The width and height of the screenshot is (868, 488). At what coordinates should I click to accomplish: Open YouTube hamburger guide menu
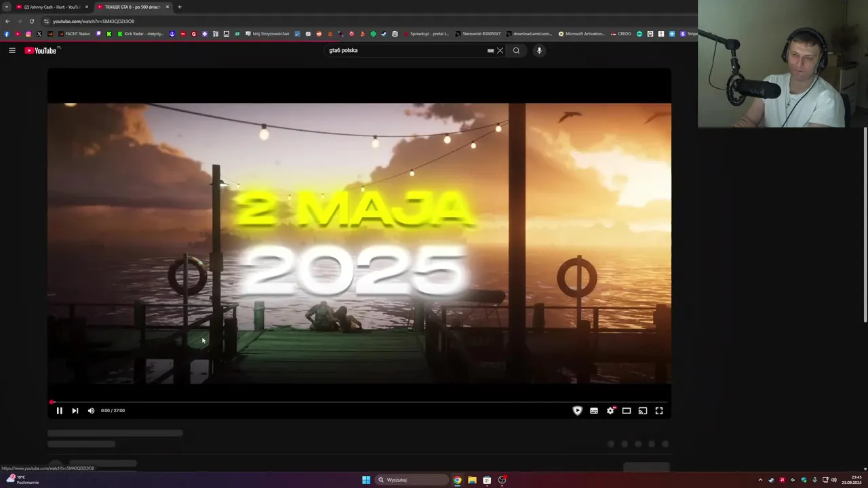coord(12,50)
